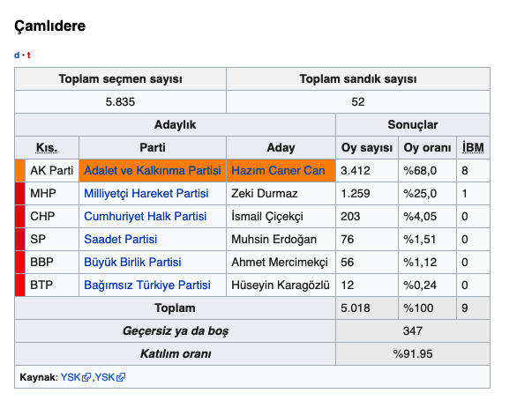Click the 'Toplam seçmen sayısı' header

click(x=120, y=78)
